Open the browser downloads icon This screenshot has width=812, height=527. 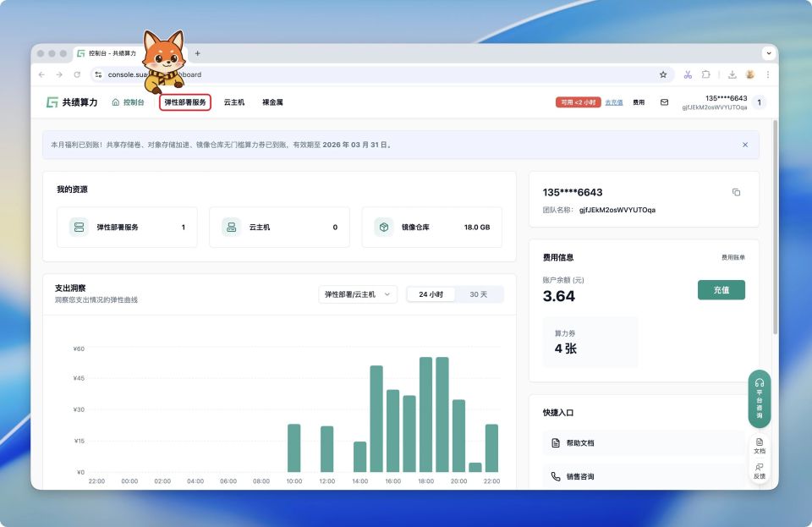click(x=732, y=74)
